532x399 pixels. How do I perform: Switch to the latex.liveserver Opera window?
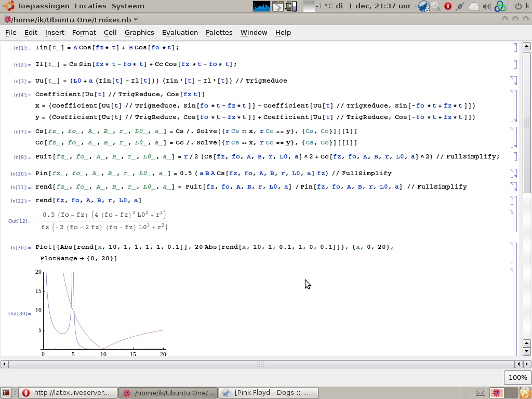(68, 393)
